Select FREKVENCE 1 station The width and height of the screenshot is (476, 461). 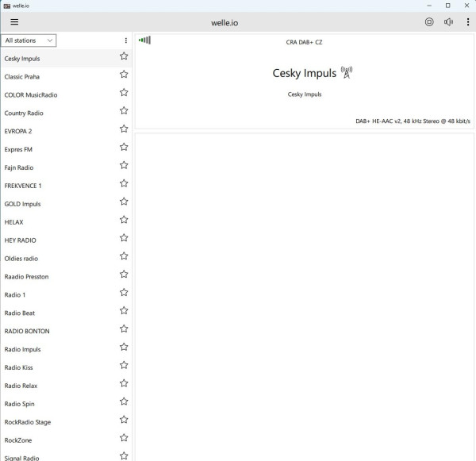coord(66,186)
